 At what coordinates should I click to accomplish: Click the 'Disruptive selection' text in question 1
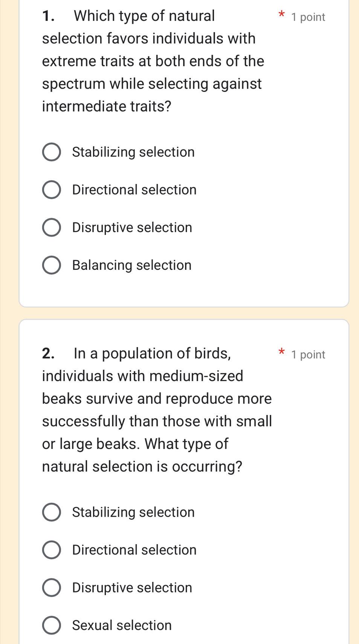pos(131,227)
